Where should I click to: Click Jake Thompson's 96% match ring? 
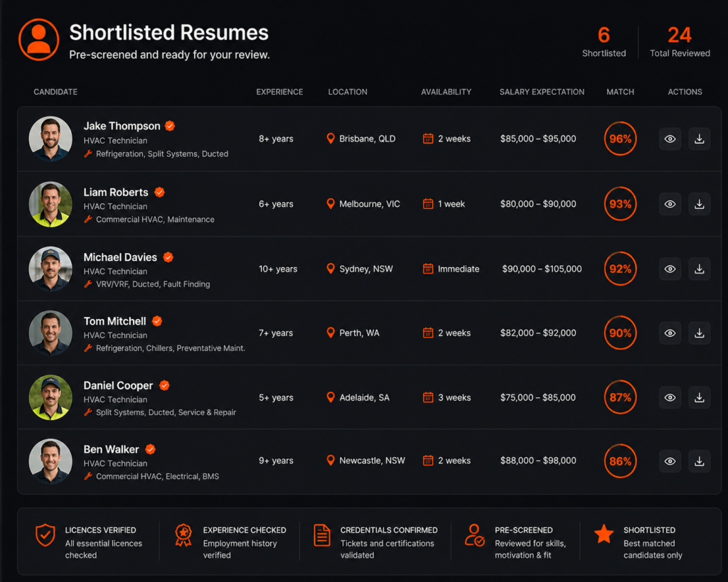pos(620,139)
